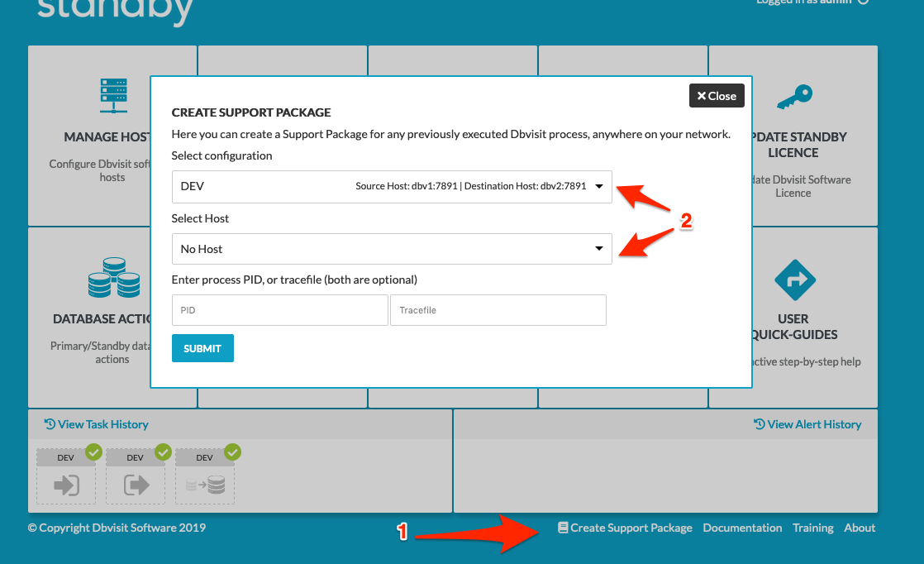Viewport: 924px width, 564px height.
Task: Open the Documentation footer link
Action: coord(742,528)
